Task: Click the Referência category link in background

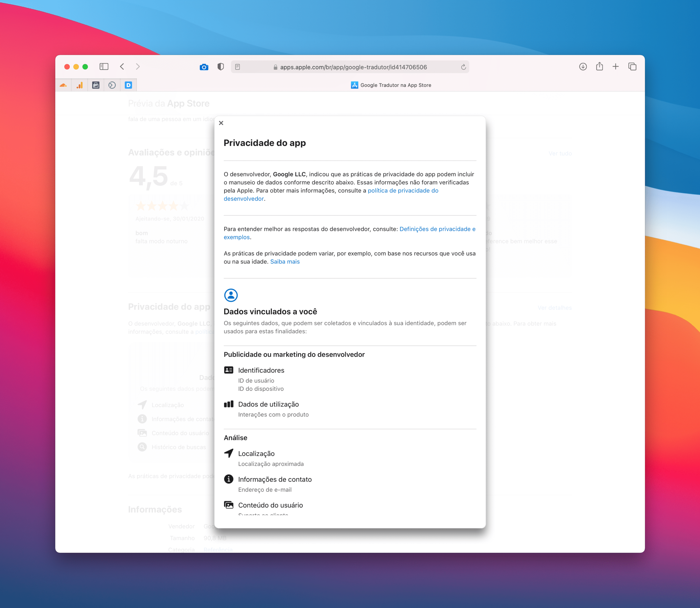Action: (x=218, y=550)
